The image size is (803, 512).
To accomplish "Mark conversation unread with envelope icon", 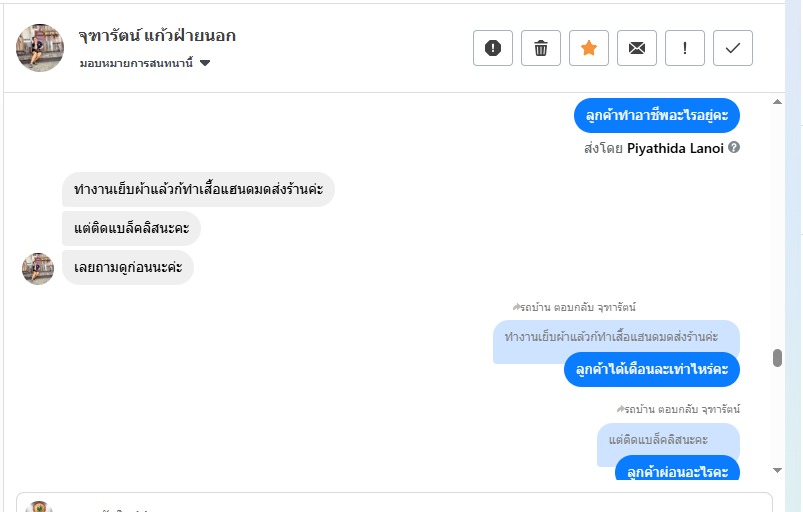I will (637, 48).
